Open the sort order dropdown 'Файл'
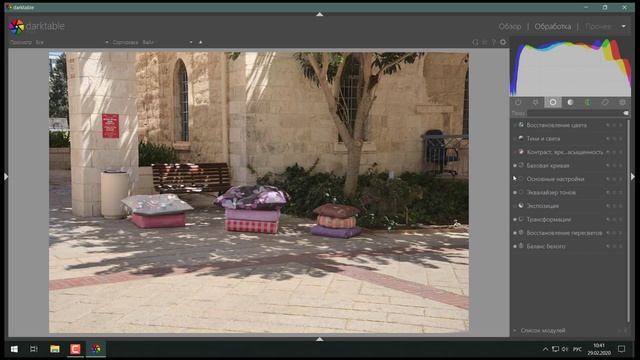 click(167, 42)
